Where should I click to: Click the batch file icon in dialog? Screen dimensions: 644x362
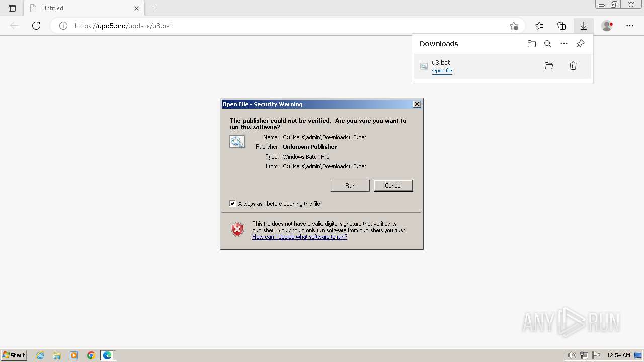[x=237, y=142]
